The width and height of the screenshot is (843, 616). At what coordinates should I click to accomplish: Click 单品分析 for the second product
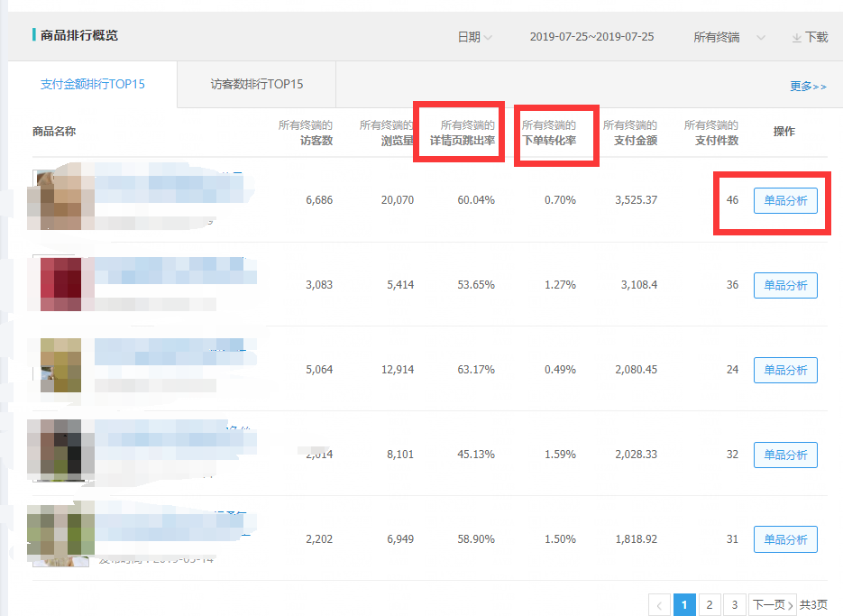[785, 285]
